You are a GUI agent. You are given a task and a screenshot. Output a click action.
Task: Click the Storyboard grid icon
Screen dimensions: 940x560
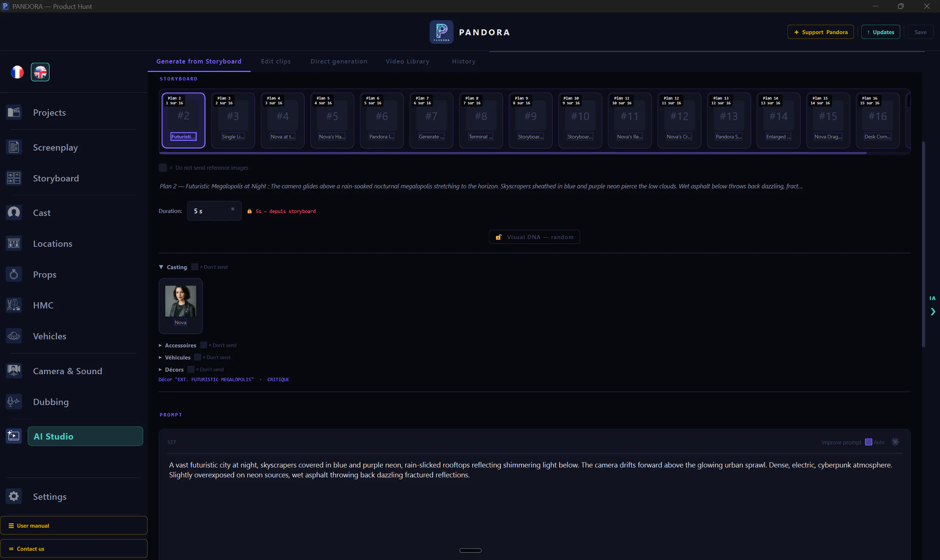coord(14,178)
